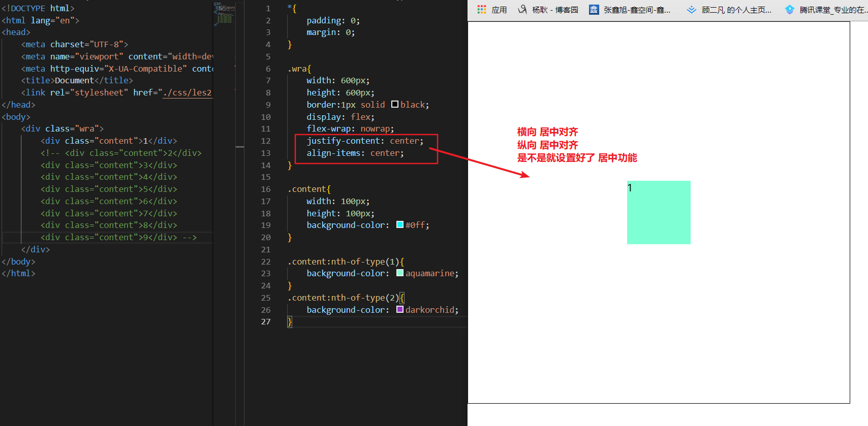The image size is (868, 426).
Task: Click the closing brace on CSS line 27
Action: (290, 321)
